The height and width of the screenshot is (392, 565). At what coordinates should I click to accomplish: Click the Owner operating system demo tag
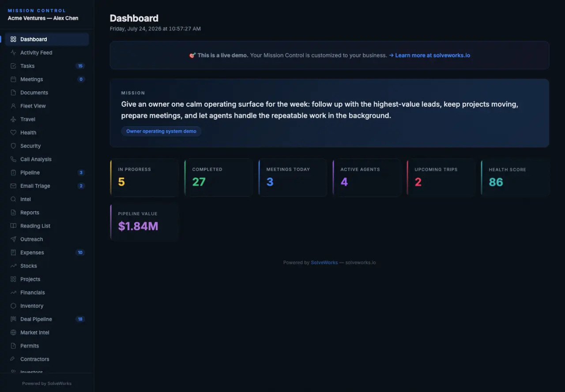pyautogui.click(x=161, y=131)
